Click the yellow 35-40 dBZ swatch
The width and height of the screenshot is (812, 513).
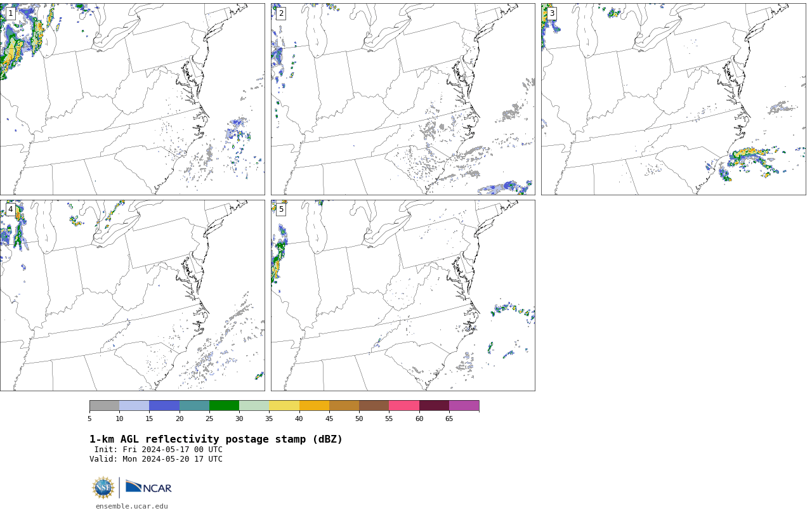tap(284, 405)
